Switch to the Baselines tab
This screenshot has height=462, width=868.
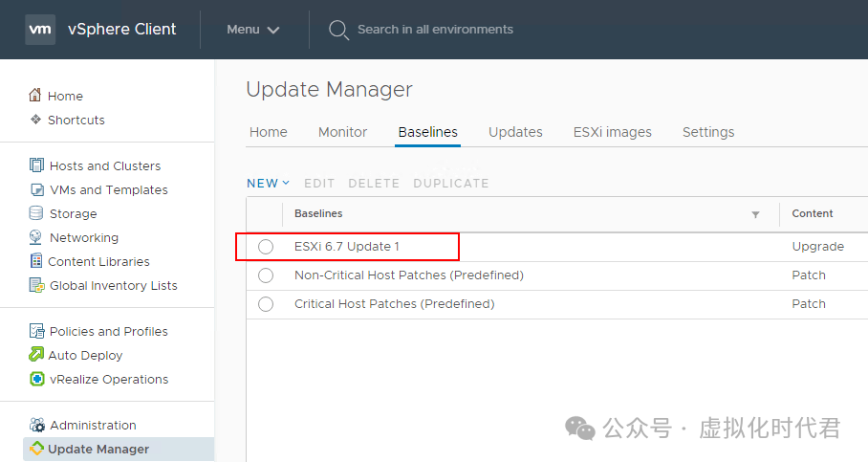428,132
